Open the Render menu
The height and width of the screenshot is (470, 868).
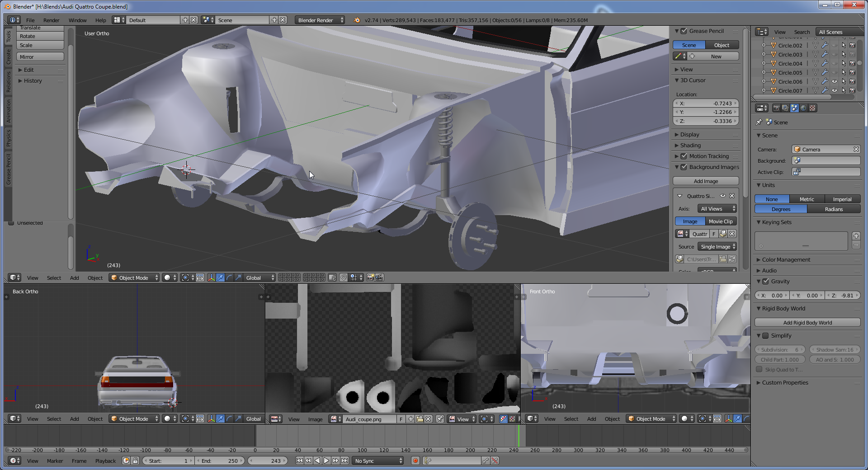51,20
